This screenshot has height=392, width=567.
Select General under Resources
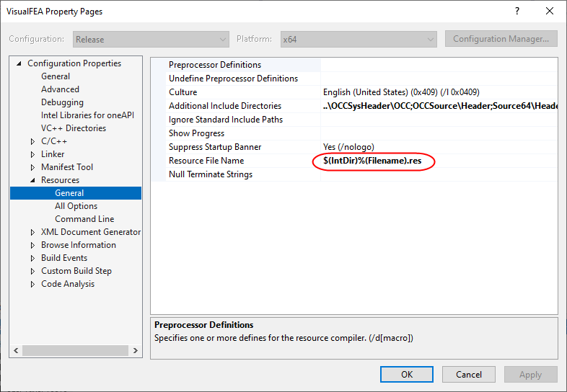tap(76, 193)
